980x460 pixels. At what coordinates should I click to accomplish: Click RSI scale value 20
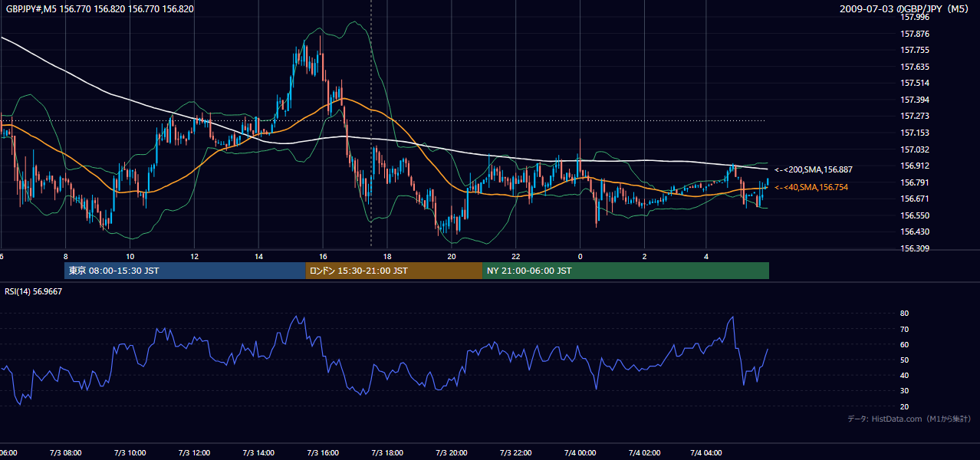click(904, 406)
